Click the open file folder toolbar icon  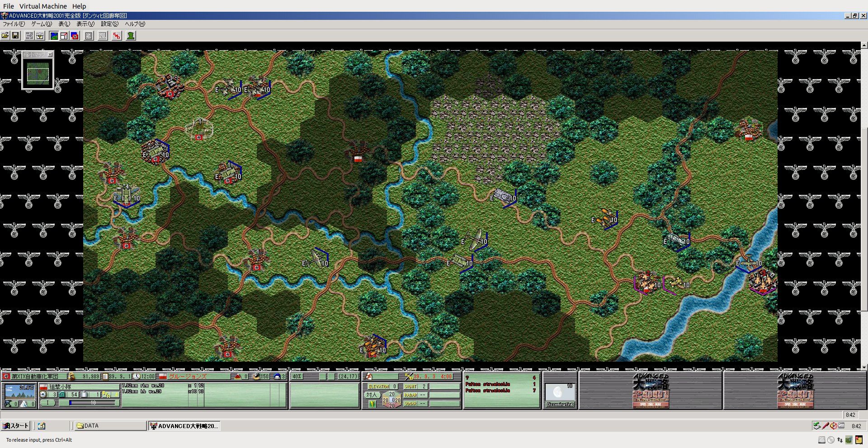pos(5,36)
